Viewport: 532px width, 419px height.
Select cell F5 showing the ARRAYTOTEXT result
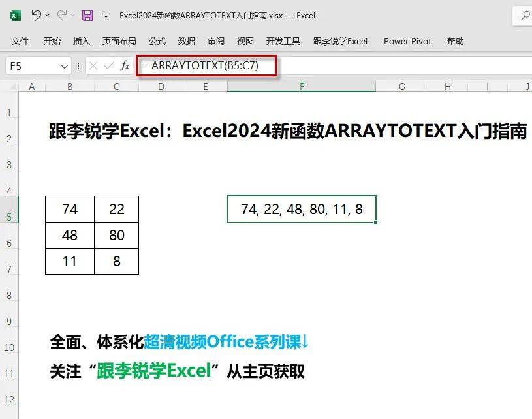pyautogui.click(x=300, y=209)
